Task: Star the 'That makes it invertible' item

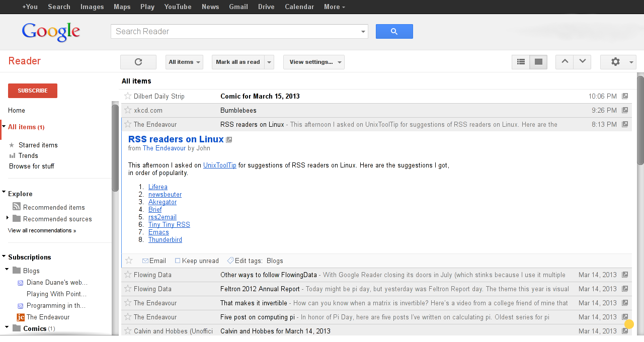Action: pos(128,303)
